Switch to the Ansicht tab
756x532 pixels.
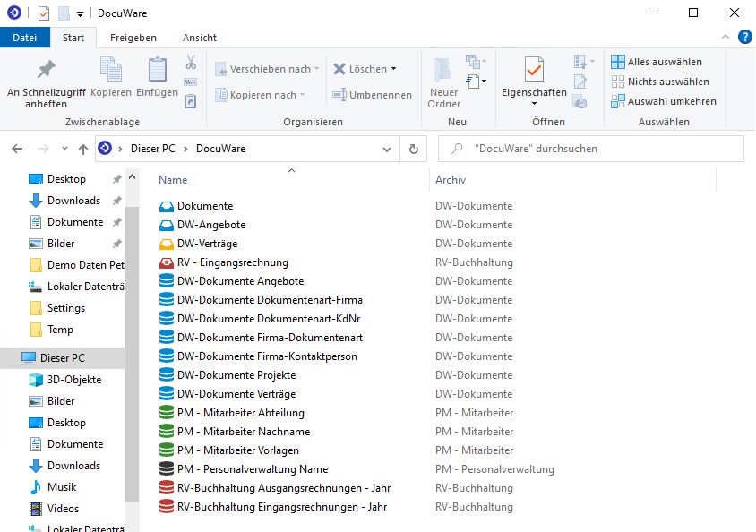click(200, 38)
